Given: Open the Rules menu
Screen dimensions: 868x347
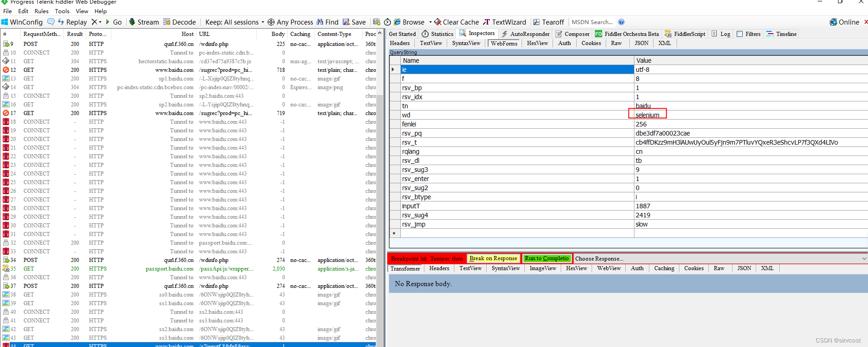Looking at the screenshot, I should [41, 11].
